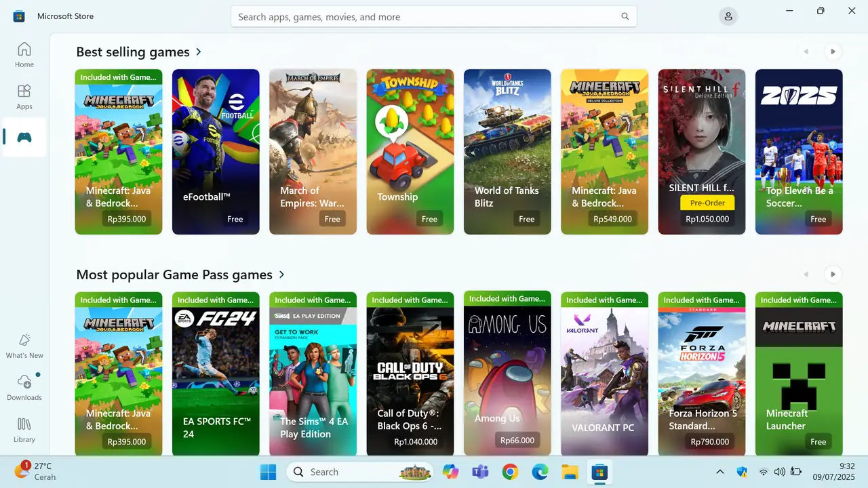Open Call of Duty Black Ops 6

pyautogui.click(x=410, y=374)
